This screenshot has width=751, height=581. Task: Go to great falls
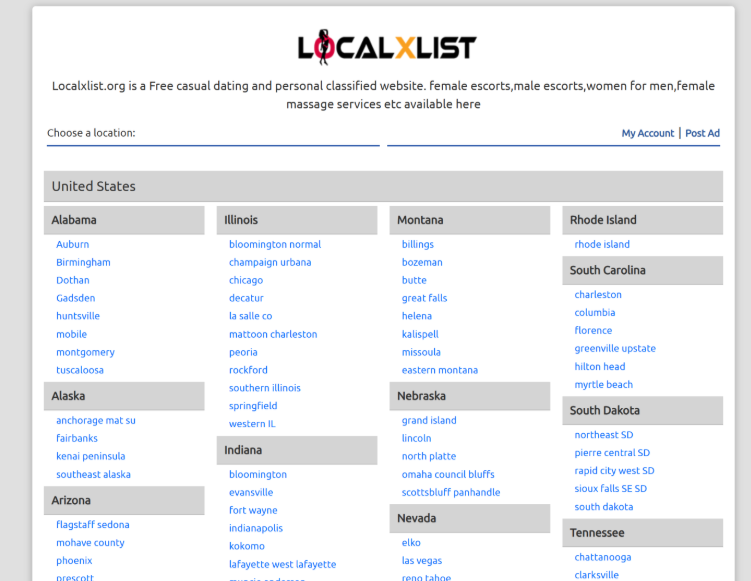(x=424, y=298)
